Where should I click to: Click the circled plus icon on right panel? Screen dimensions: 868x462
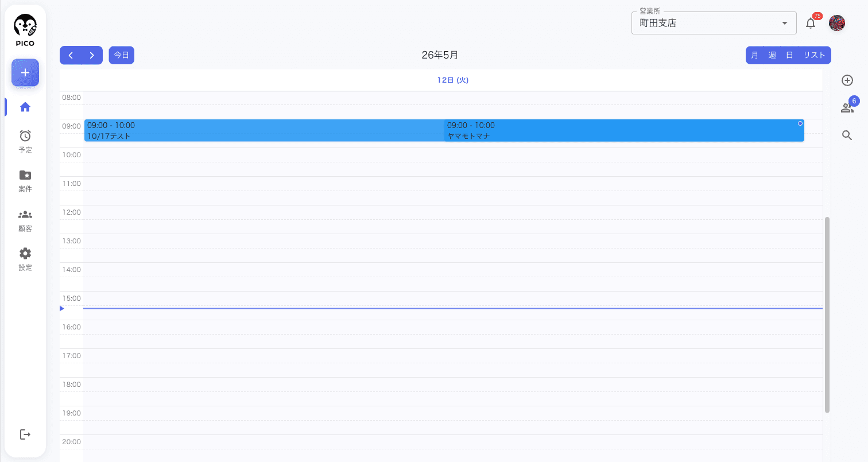[x=847, y=80]
